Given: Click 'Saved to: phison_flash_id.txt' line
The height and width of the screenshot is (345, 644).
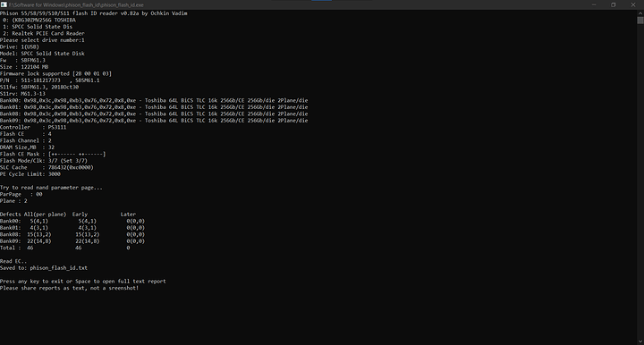Looking at the screenshot, I should click(44, 268).
